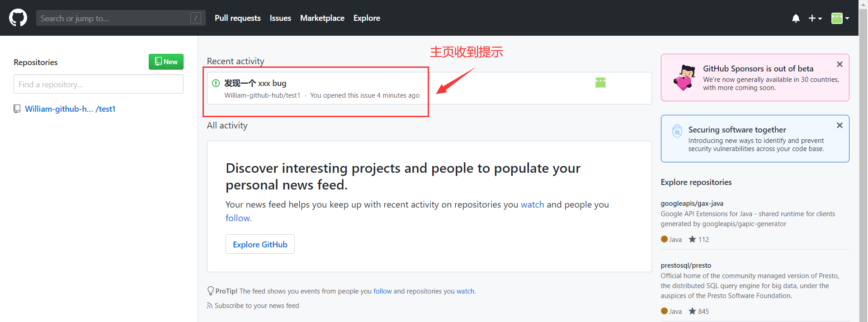Click the 112 stars count

[703, 240]
